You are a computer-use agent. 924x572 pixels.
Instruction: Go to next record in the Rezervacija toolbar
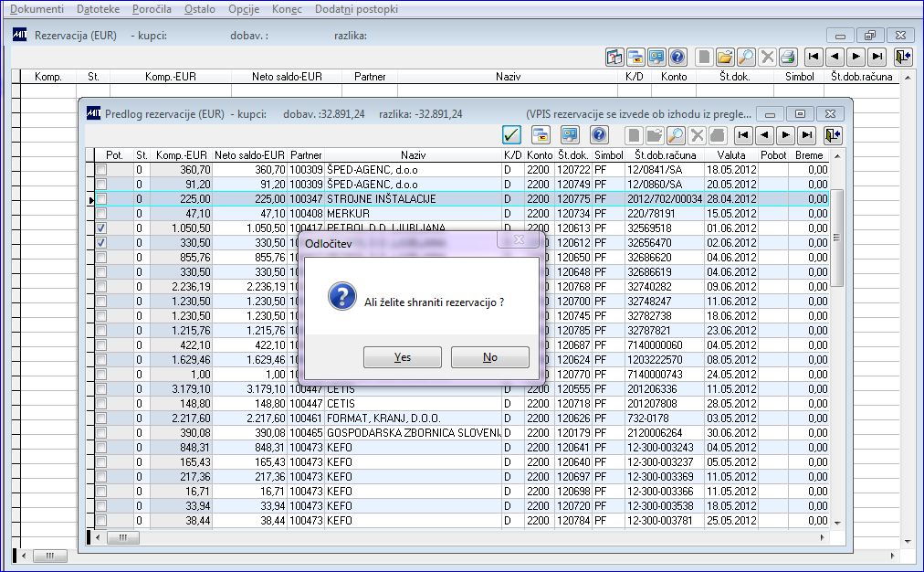856,57
